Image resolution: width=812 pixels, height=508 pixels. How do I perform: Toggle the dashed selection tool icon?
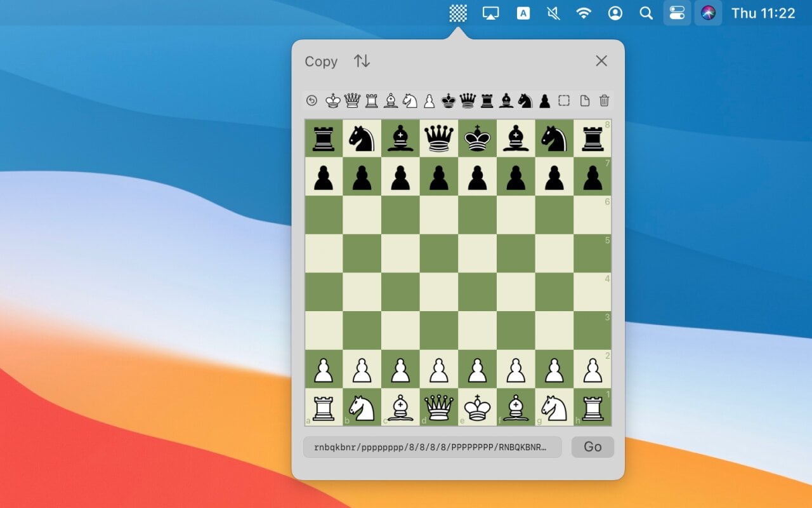point(563,100)
